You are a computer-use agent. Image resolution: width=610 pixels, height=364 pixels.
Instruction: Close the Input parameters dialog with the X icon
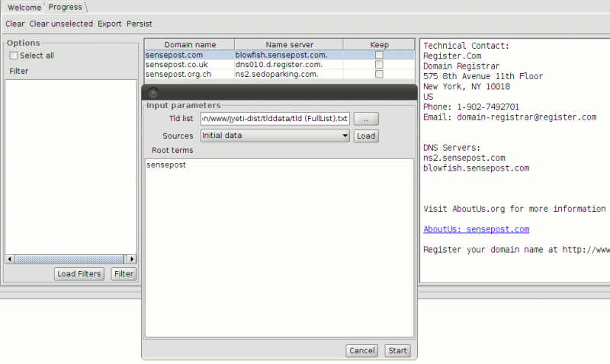(x=152, y=92)
